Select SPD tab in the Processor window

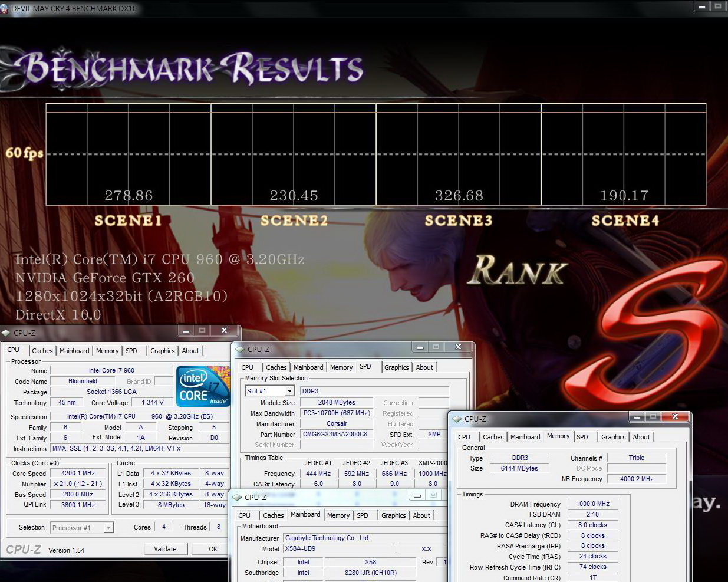pyautogui.click(x=131, y=351)
